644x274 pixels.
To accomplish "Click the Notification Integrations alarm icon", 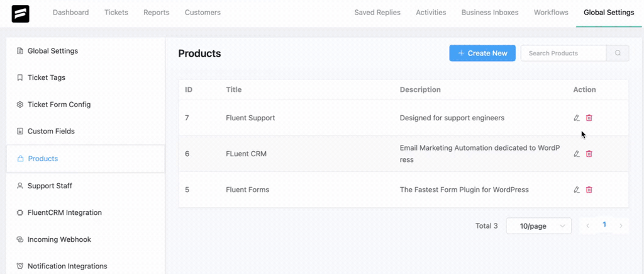I will tap(19, 266).
